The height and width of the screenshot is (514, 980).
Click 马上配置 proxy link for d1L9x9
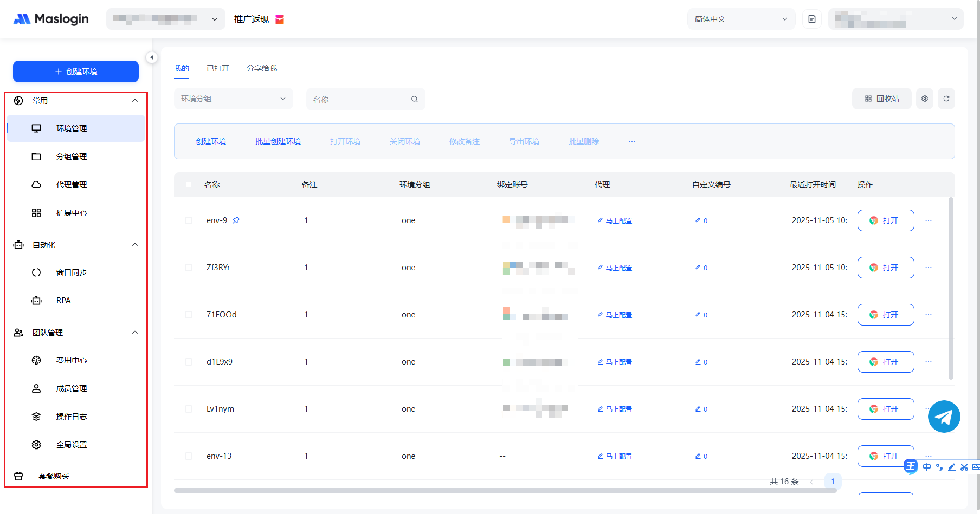tap(615, 362)
